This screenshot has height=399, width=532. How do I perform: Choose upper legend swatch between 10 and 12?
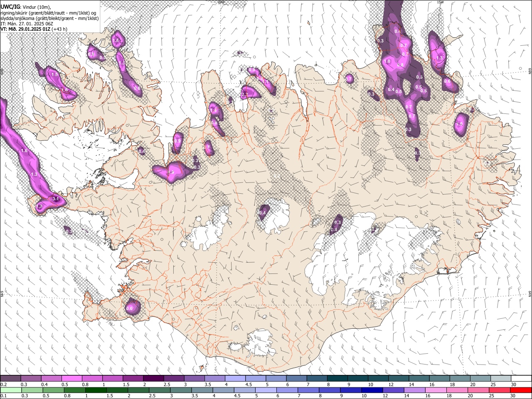click(x=378, y=378)
